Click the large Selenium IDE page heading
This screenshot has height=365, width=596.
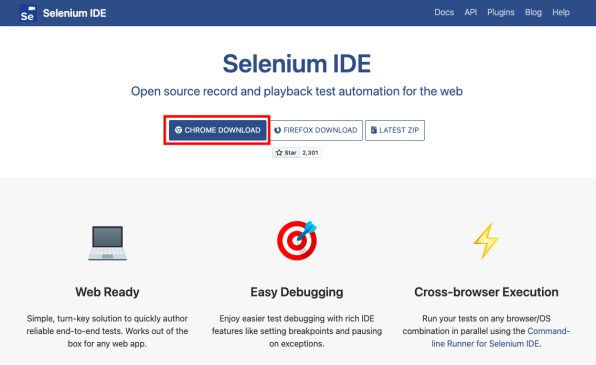pos(297,63)
